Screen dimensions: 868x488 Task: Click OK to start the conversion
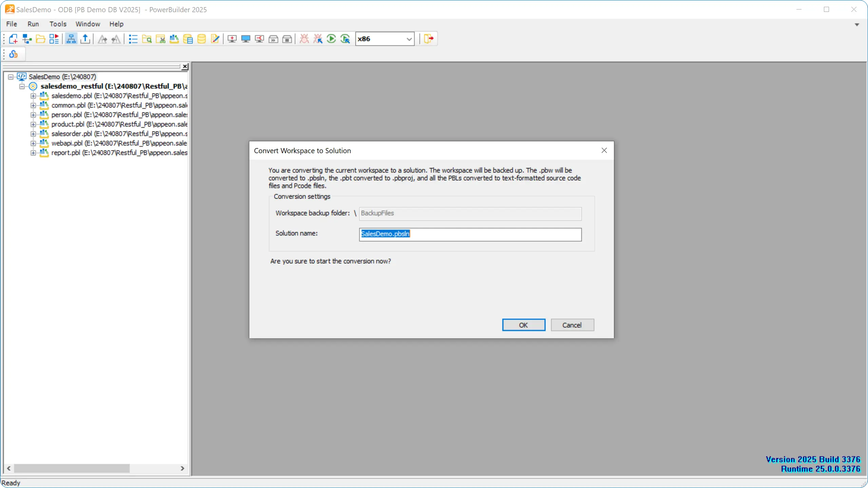coord(524,325)
